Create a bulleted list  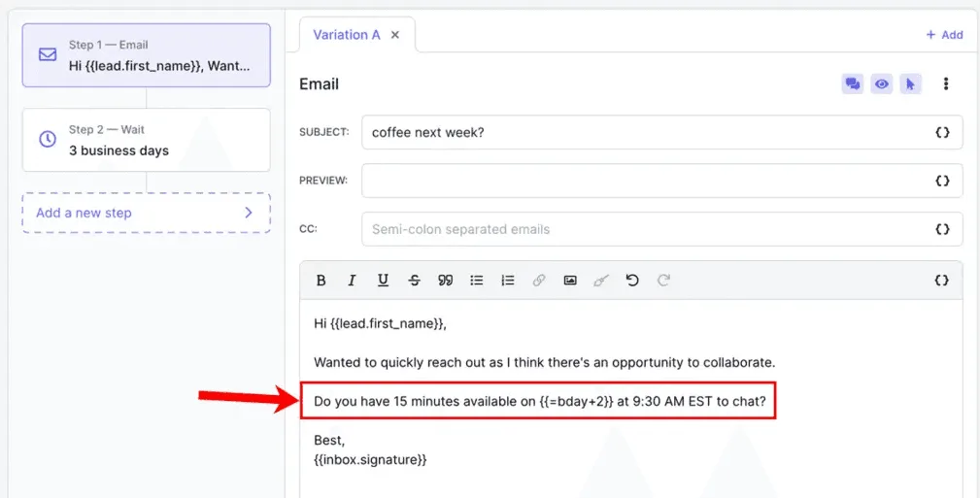(x=477, y=281)
